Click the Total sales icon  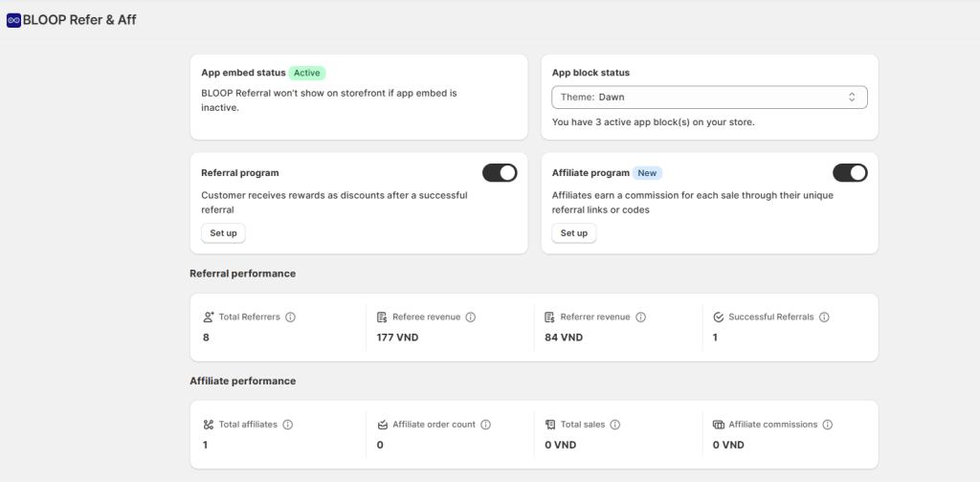tap(549, 425)
